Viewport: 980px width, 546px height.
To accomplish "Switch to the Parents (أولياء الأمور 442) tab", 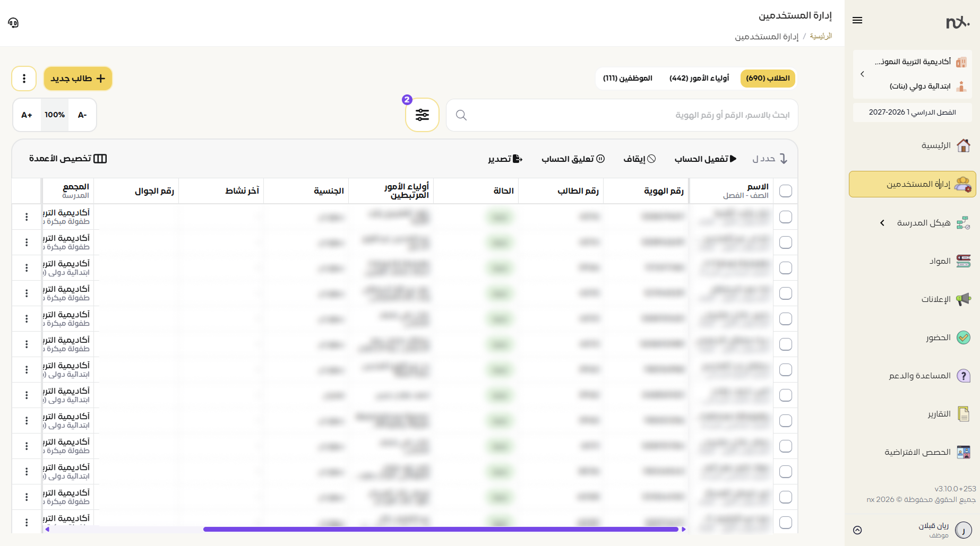I will tap(699, 79).
